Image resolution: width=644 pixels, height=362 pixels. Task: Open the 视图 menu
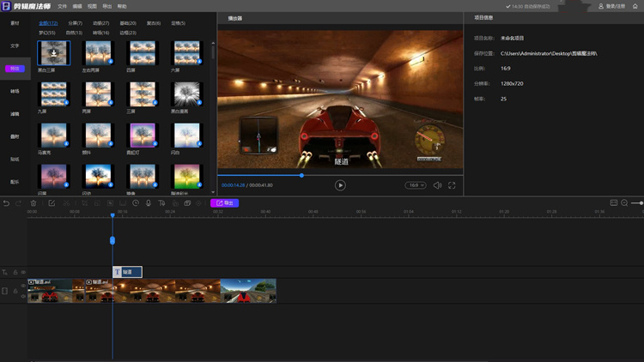pos(92,7)
